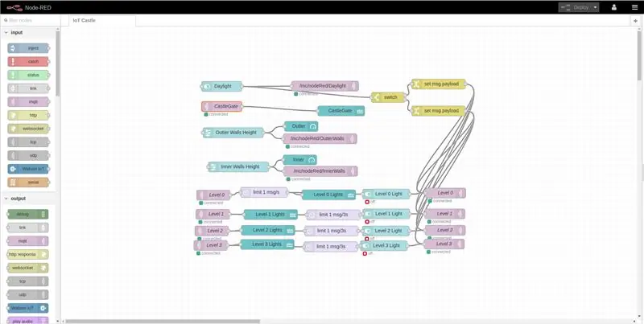This screenshot has height=324, width=644.
Task: Select the Level 2 Lights text node
Action: click(x=268, y=231)
